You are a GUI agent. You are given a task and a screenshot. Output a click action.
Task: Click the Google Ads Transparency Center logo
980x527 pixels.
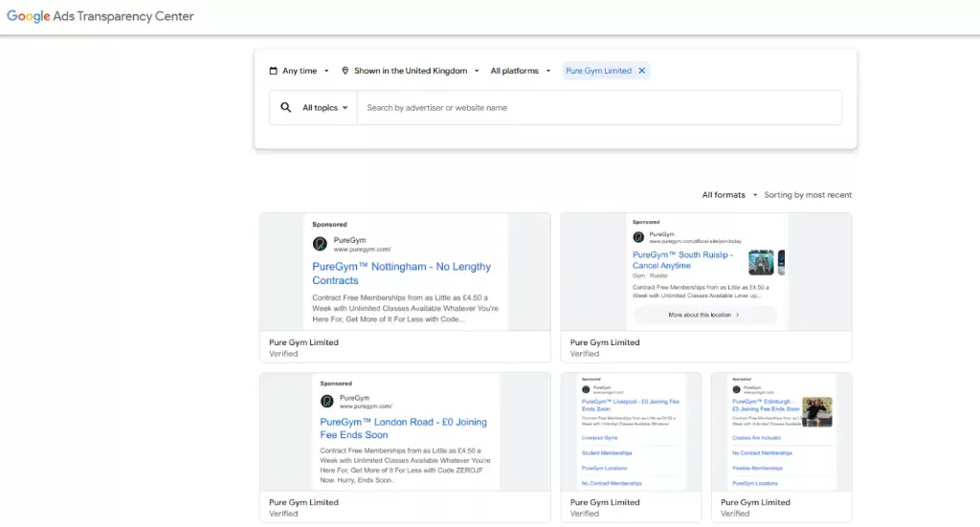tap(100, 16)
